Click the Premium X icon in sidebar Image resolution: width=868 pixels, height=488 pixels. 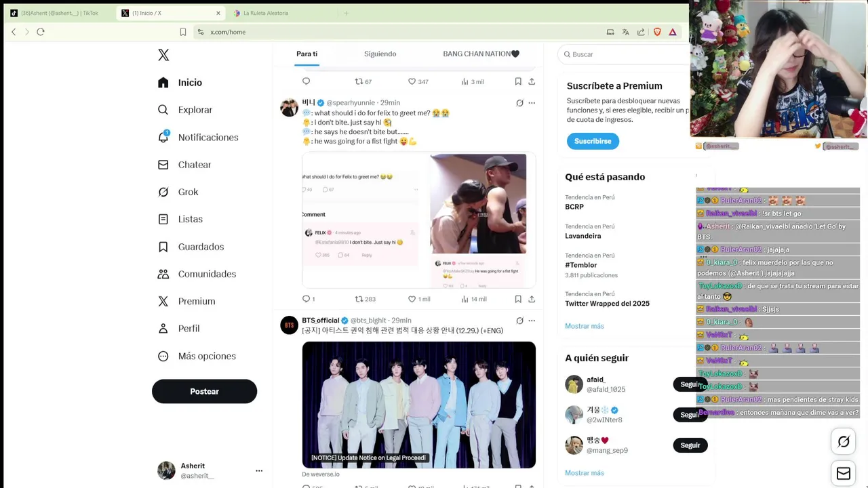tap(163, 301)
